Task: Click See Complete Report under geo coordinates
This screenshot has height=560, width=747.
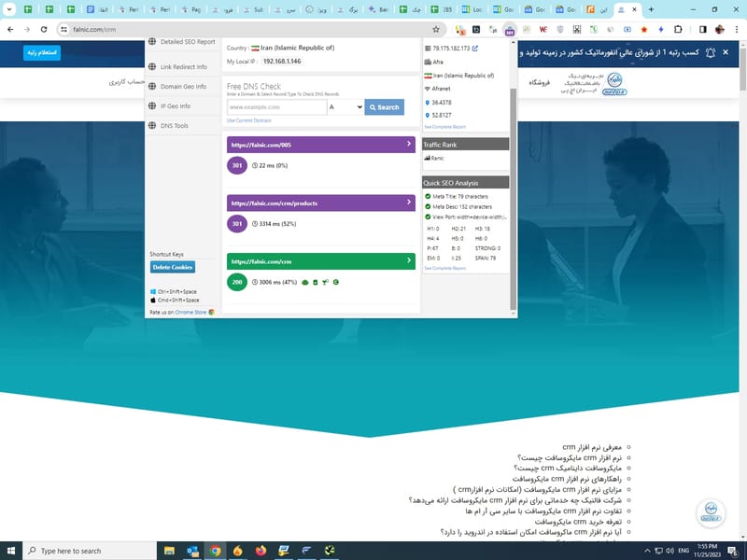Action: point(445,127)
